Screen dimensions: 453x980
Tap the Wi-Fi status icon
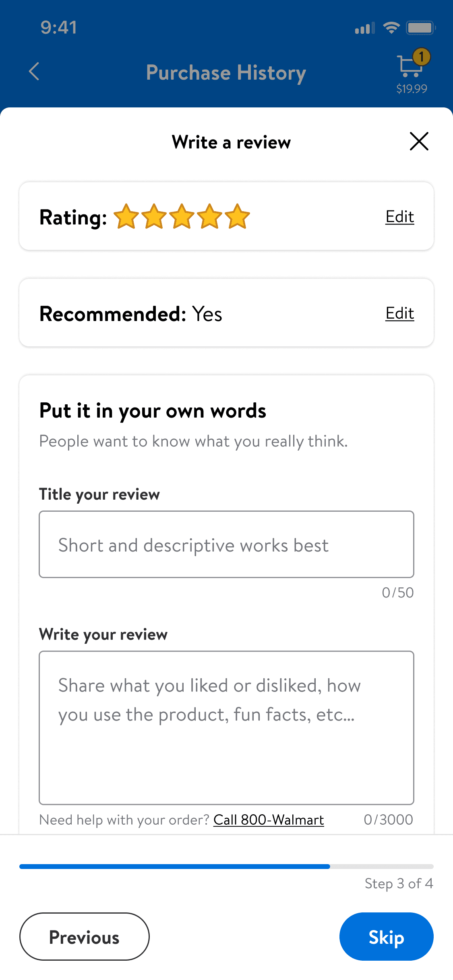coord(391,28)
